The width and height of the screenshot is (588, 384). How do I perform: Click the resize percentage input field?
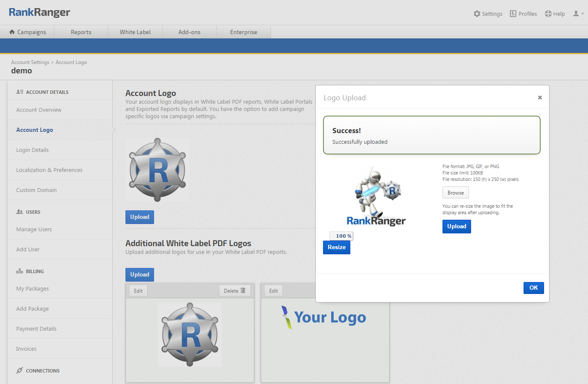point(341,236)
